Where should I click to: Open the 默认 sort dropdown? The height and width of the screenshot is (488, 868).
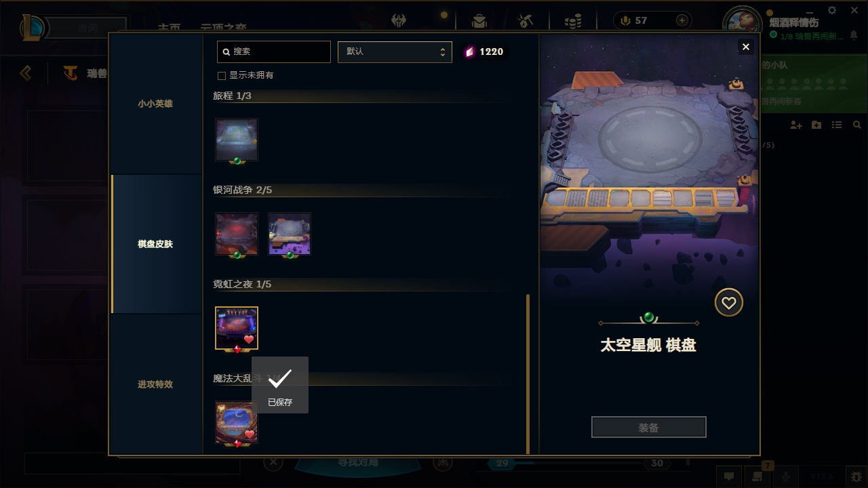coord(395,52)
